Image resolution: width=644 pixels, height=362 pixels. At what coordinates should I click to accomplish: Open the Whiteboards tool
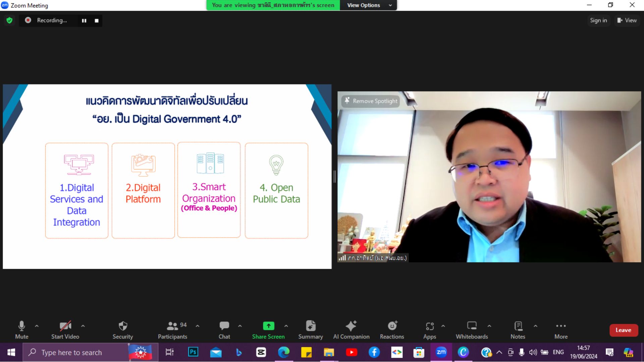coord(472,326)
